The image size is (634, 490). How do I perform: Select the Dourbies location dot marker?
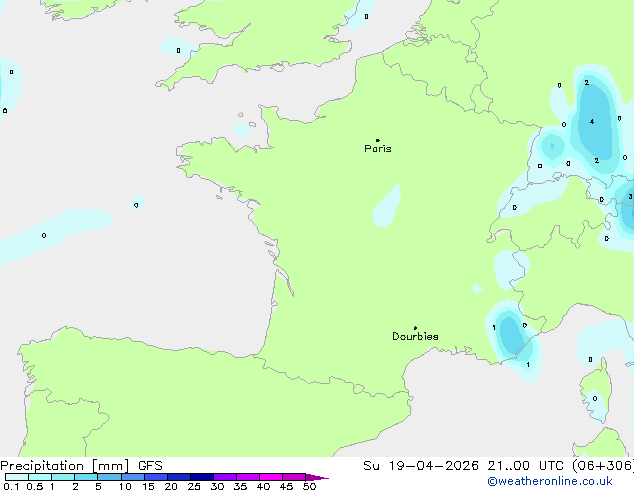415,328
